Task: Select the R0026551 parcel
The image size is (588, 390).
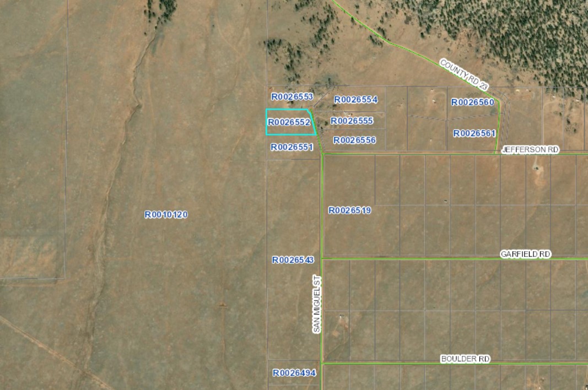Action: [292, 147]
